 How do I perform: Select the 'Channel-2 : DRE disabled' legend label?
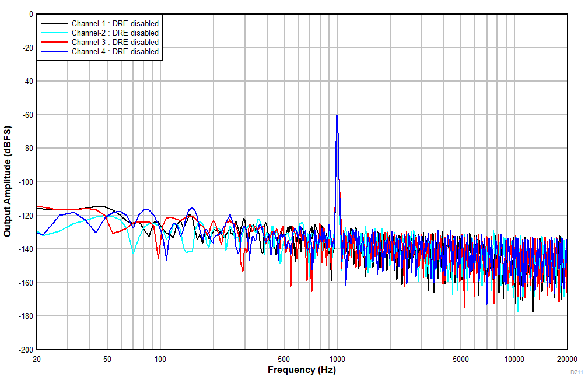click(x=115, y=33)
